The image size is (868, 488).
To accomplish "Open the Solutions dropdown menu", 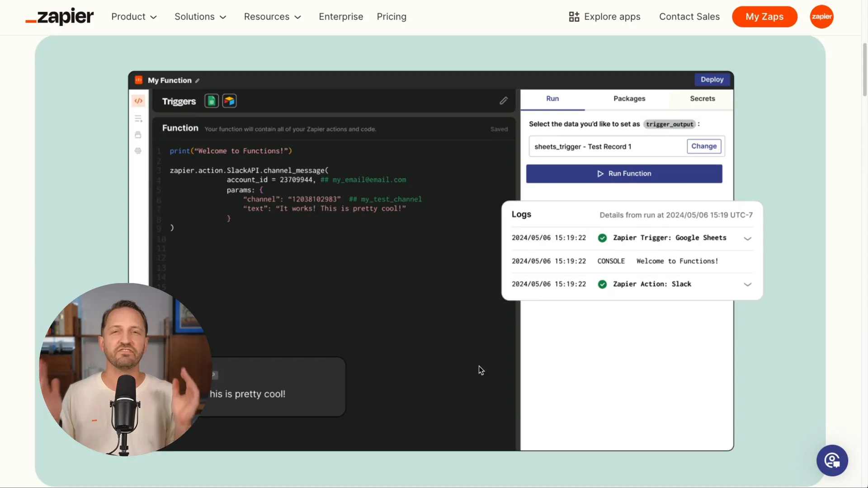I will point(200,17).
